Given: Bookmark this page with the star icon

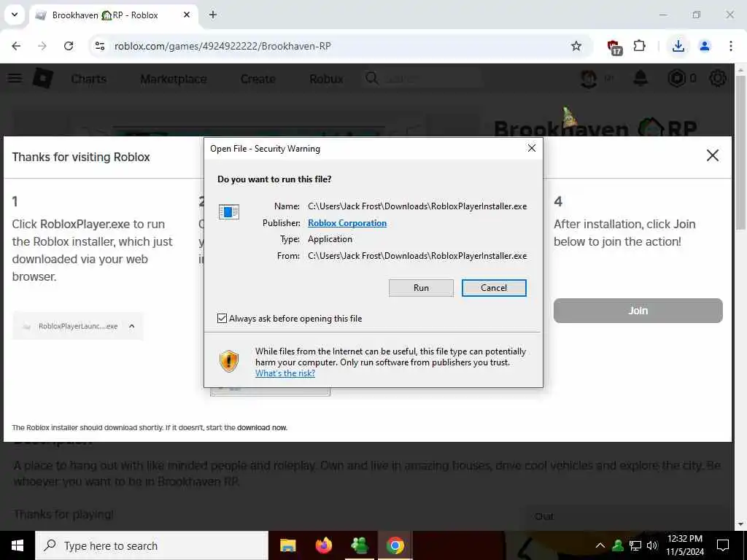Looking at the screenshot, I should pyautogui.click(x=576, y=46).
